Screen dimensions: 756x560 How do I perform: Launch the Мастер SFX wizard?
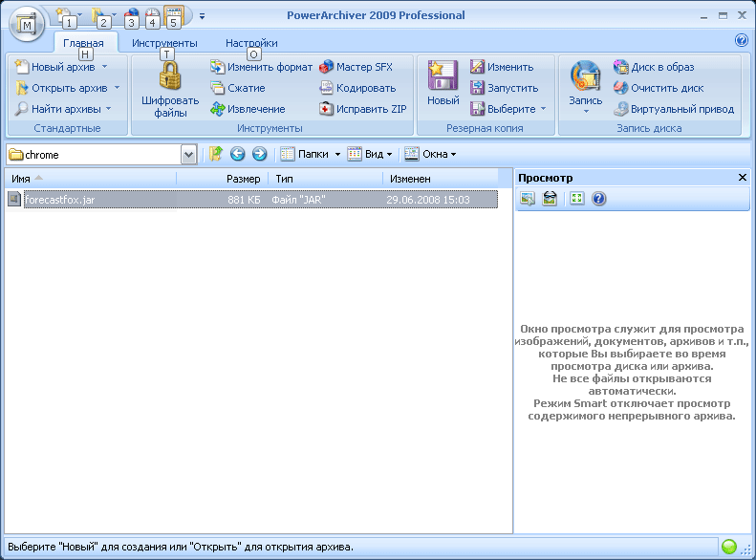[x=356, y=67]
